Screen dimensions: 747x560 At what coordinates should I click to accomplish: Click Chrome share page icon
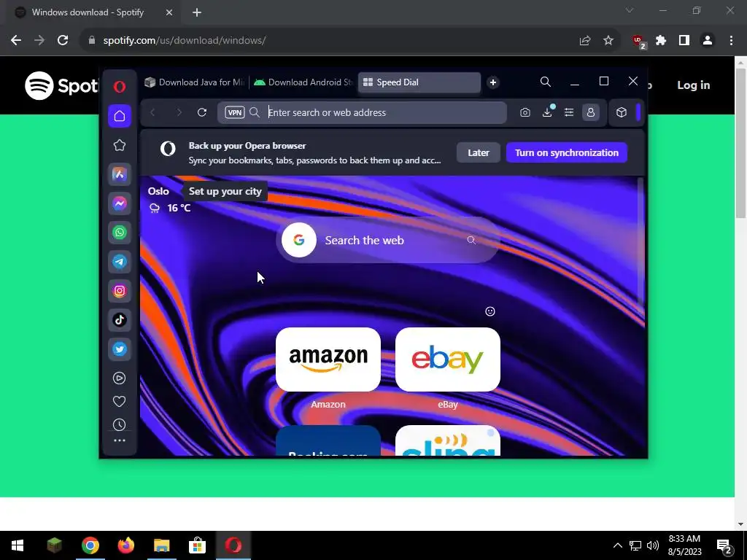pyautogui.click(x=585, y=41)
